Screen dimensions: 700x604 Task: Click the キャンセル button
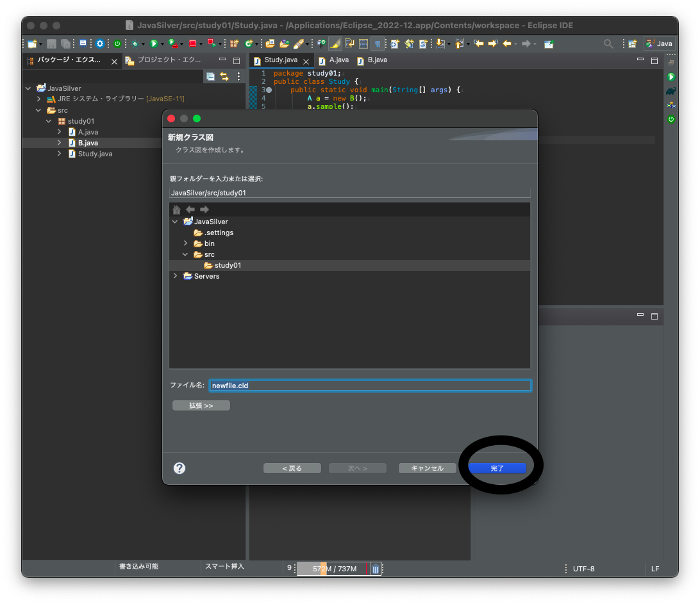pos(427,468)
